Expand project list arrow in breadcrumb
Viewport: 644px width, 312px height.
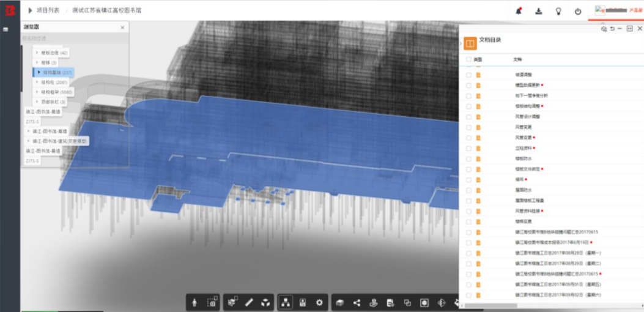[x=31, y=10]
